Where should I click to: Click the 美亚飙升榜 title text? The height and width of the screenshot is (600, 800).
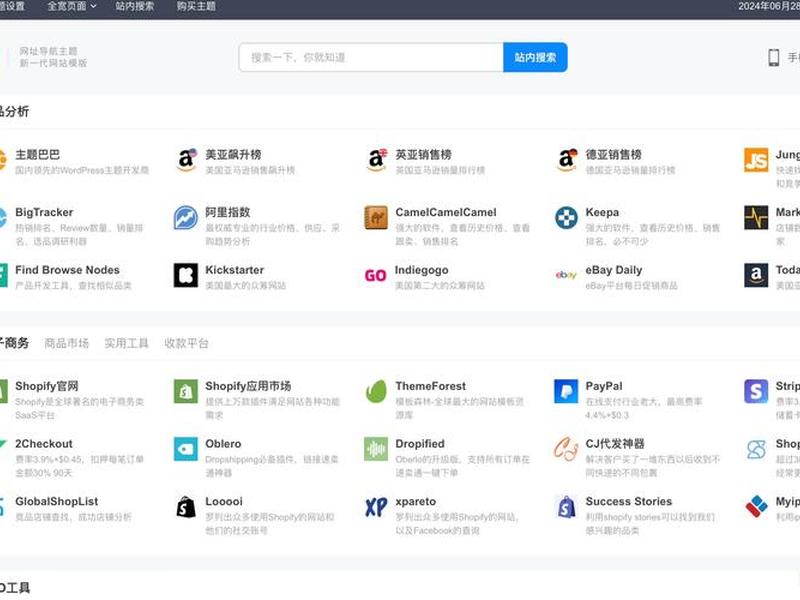coord(233,155)
